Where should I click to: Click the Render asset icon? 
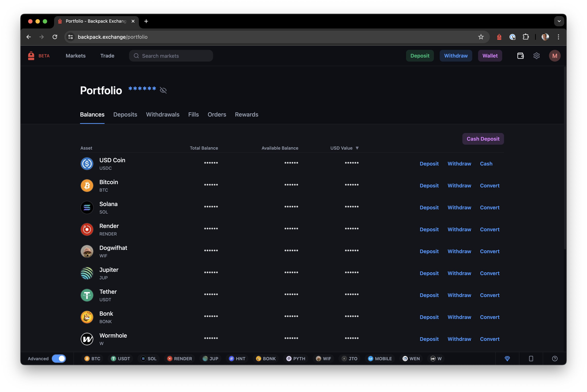pyautogui.click(x=87, y=229)
